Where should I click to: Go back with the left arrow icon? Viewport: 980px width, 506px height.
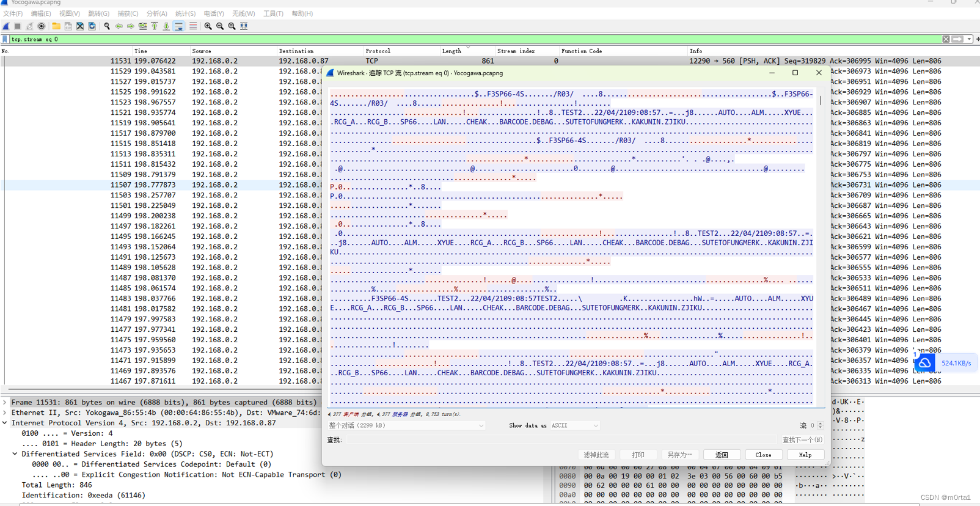tap(119, 26)
